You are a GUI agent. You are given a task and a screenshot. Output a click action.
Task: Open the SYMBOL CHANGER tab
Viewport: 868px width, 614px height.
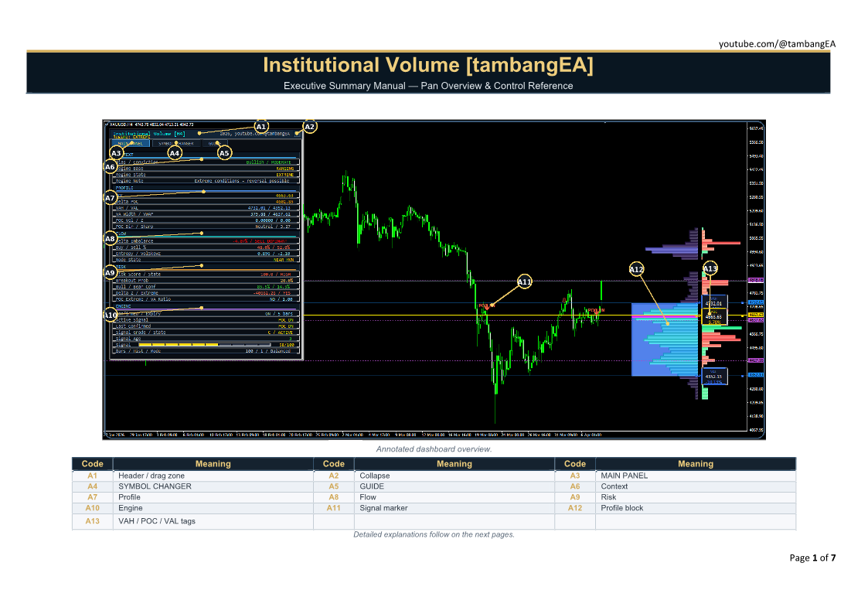(x=176, y=143)
